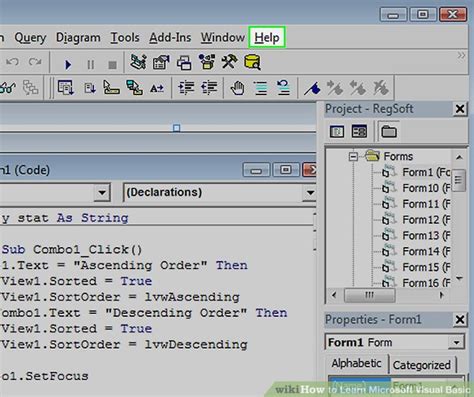Screen dimensions: 474x397
Task: Open Toolbox with hammer and wrench icon
Action: pos(229,62)
